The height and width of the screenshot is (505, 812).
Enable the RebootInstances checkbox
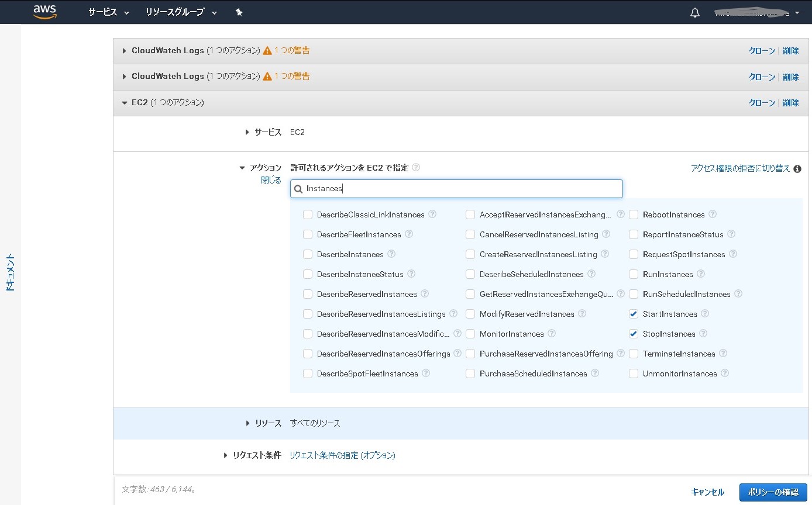coord(634,215)
